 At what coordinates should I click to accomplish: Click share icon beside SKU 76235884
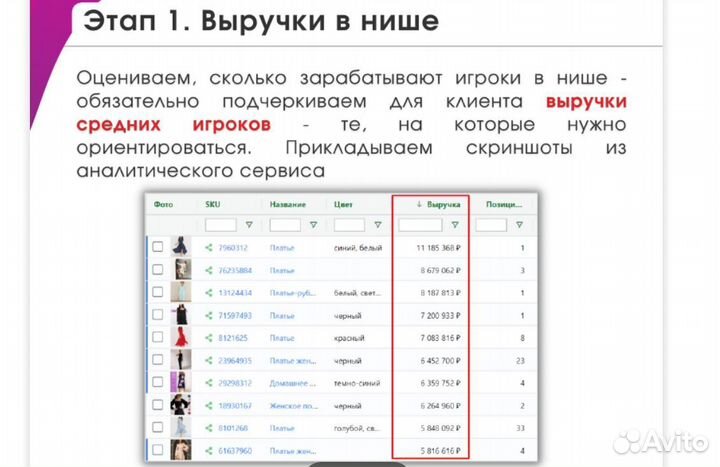[208, 270]
